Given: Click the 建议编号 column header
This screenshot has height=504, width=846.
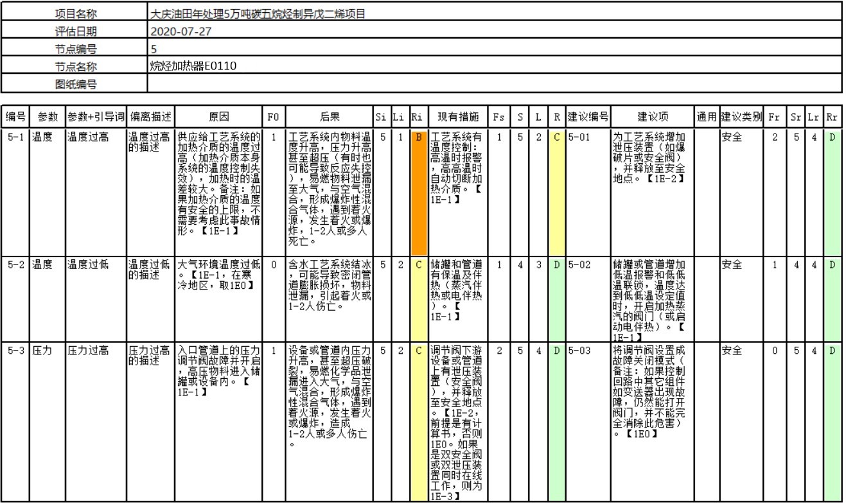Looking at the screenshot, I should pyautogui.click(x=588, y=117).
